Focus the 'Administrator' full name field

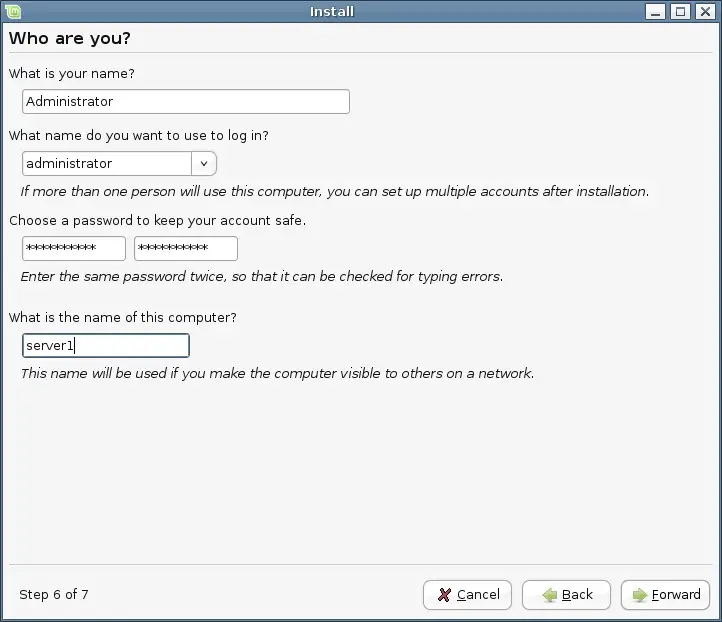[186, 102]
